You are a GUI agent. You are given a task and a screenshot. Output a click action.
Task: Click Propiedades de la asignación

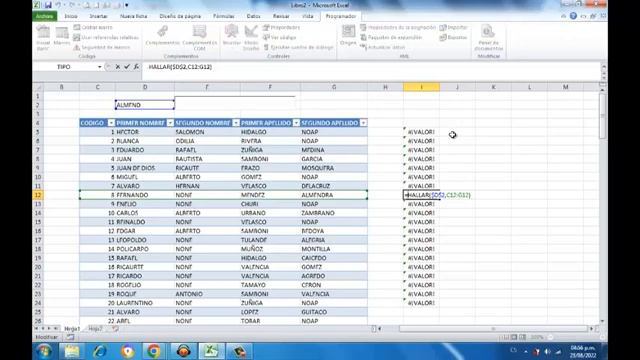pos(398,27)
